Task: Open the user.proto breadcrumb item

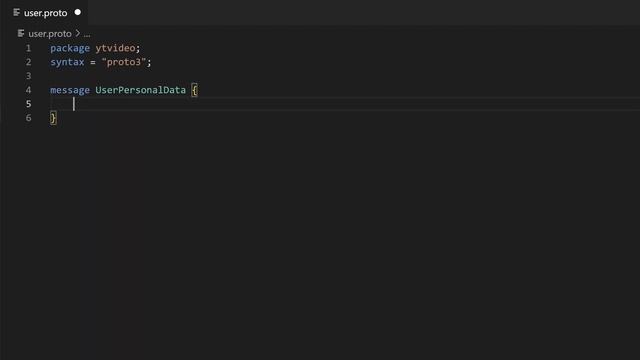Action: coord(50,34)
